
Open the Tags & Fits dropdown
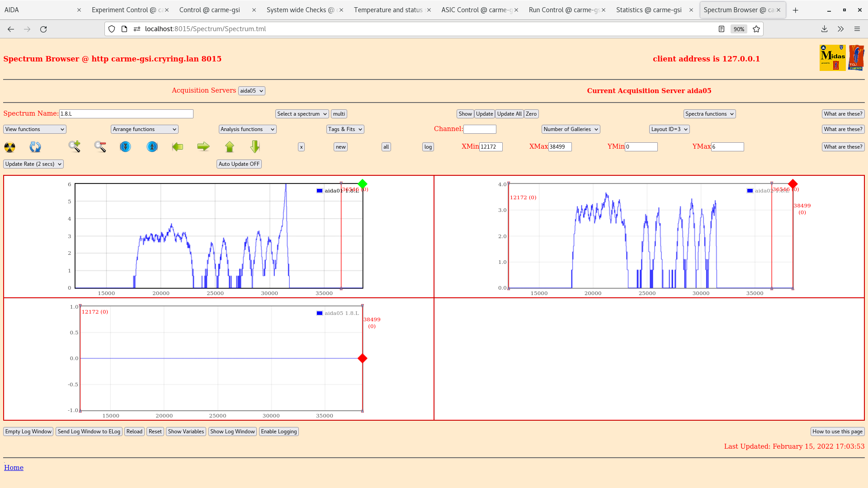345,129
